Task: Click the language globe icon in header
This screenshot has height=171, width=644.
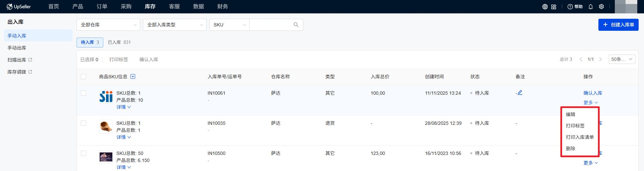Action: [545, 7]
